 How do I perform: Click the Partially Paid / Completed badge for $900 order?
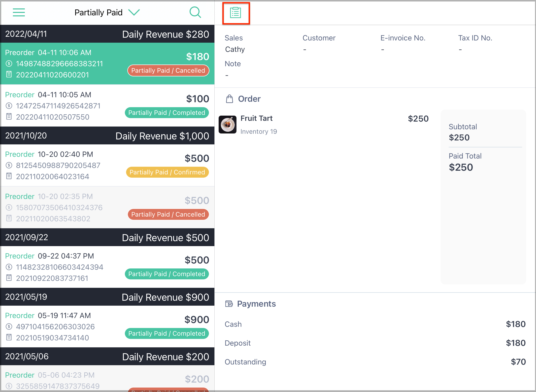pos(167,333)
